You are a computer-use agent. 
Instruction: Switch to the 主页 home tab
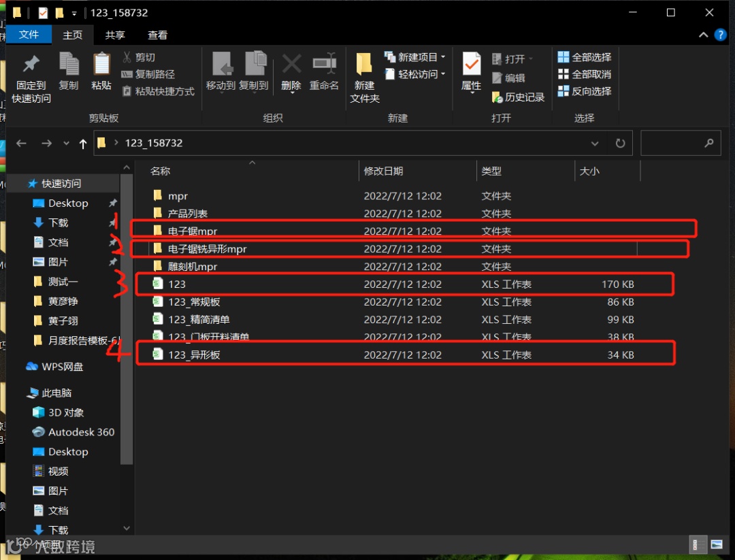point(73,35)
